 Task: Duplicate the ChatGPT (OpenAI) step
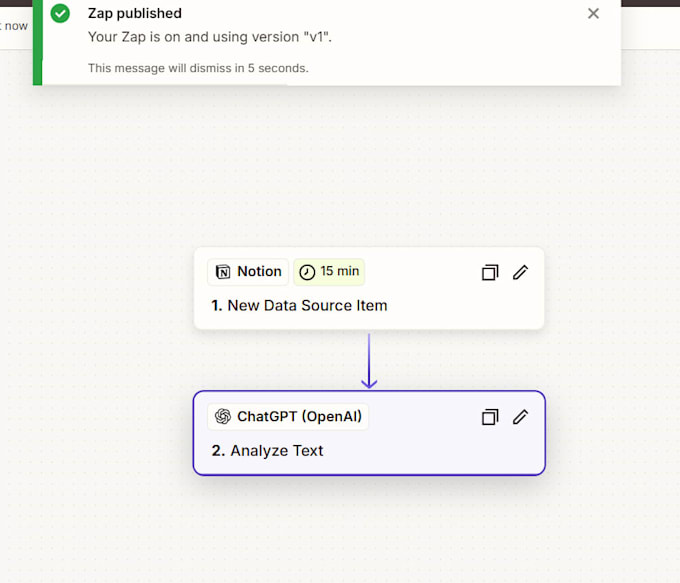pos(490,417)
